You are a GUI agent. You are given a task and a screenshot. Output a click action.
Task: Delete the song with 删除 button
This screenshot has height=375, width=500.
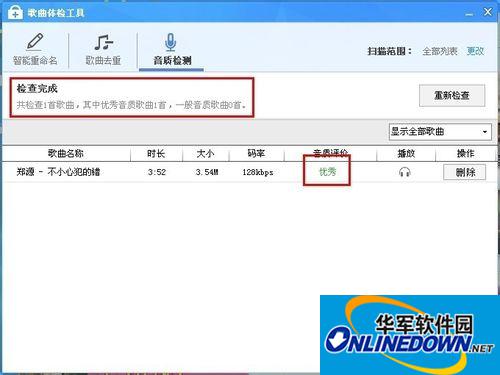click(464, 172)
